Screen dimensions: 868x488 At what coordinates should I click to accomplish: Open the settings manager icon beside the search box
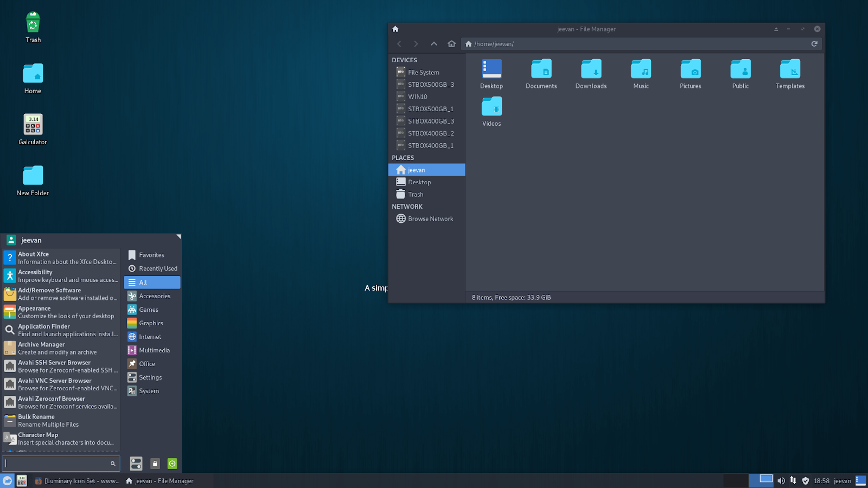point(136,464)
